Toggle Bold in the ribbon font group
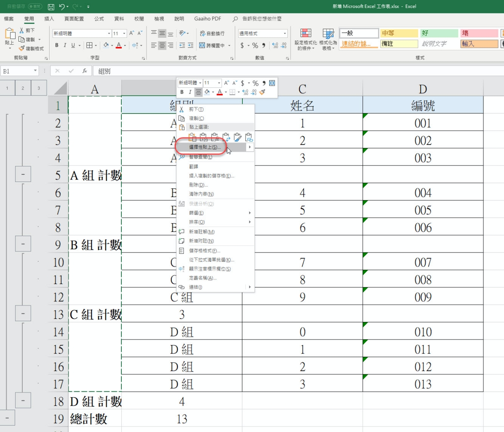 pos(57,45)
